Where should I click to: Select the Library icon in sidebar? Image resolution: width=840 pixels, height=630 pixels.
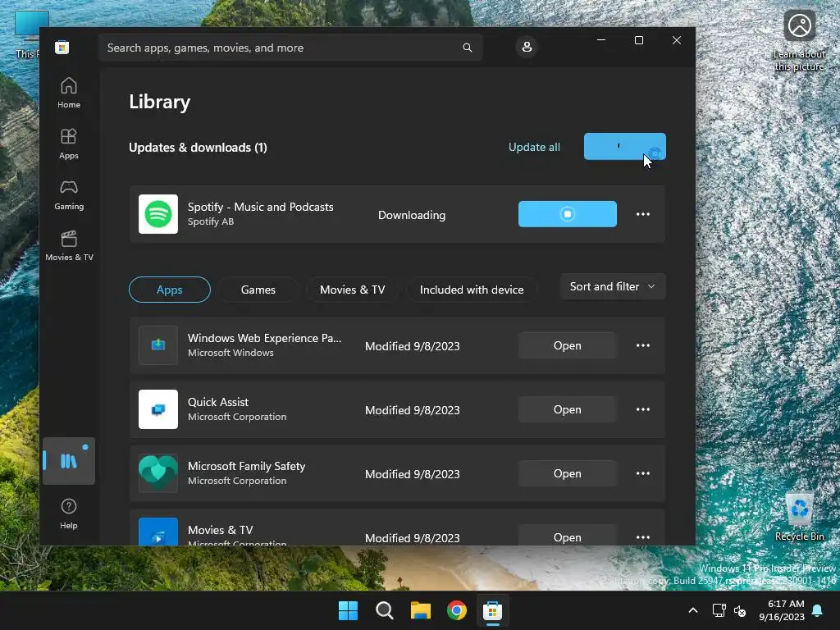tap(69, 461)
